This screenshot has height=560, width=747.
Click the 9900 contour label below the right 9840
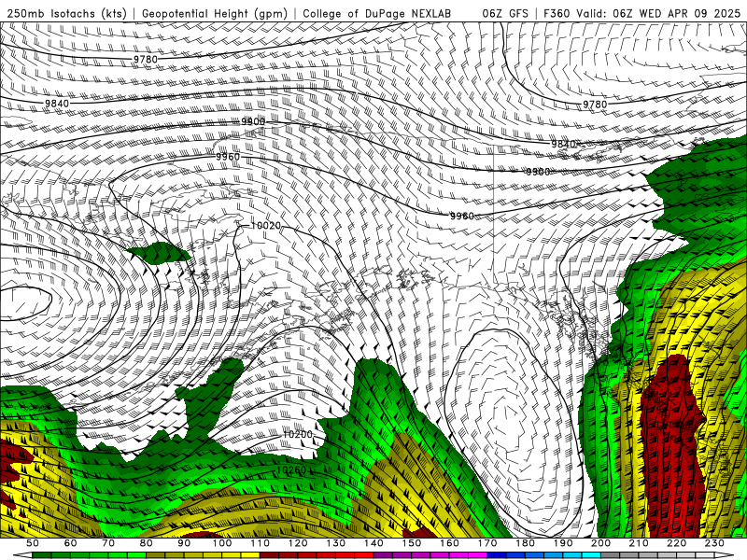(x=539, y=172)
